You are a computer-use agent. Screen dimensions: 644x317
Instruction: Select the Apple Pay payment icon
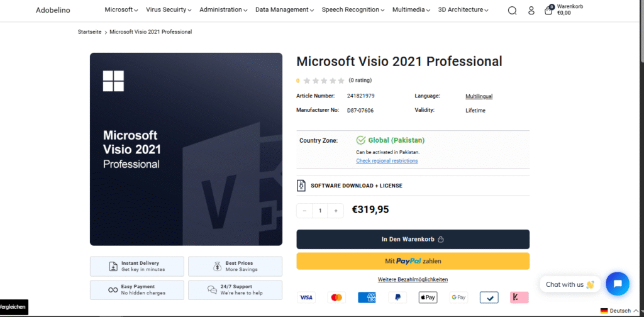tap(428, 298)
